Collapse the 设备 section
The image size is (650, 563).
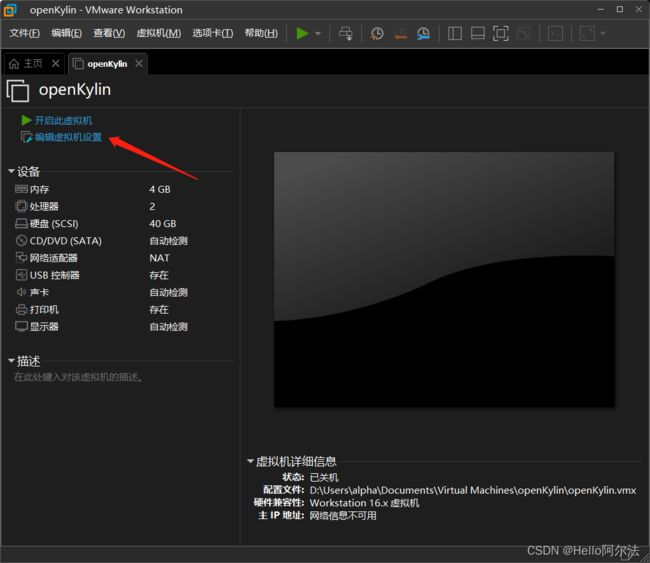pos(11,171)
